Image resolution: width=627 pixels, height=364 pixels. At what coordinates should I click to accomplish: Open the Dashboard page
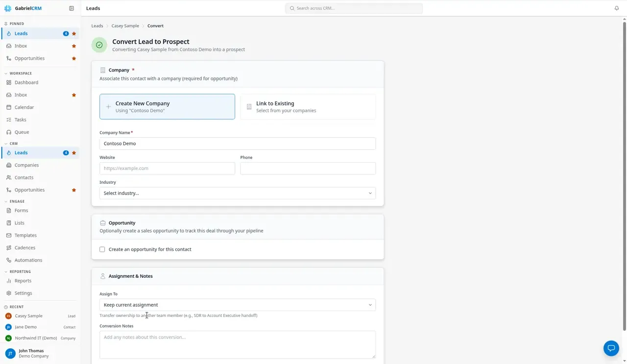tap(40, 82)
